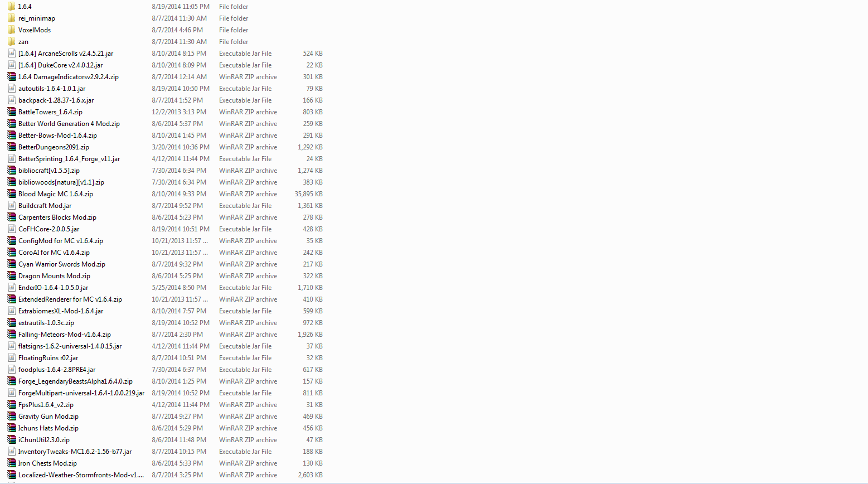Click the CoFHCore jar file icon
Image resolution: width=868 pixels, height=484 pixels.
point(11,229)
